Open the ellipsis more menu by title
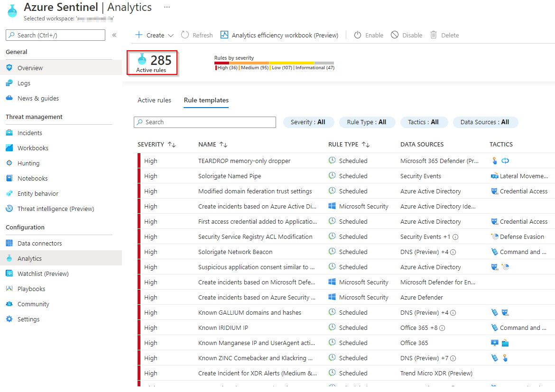This screenshot has width=555, height=392. pyautogui.click(x=167, y=7)
